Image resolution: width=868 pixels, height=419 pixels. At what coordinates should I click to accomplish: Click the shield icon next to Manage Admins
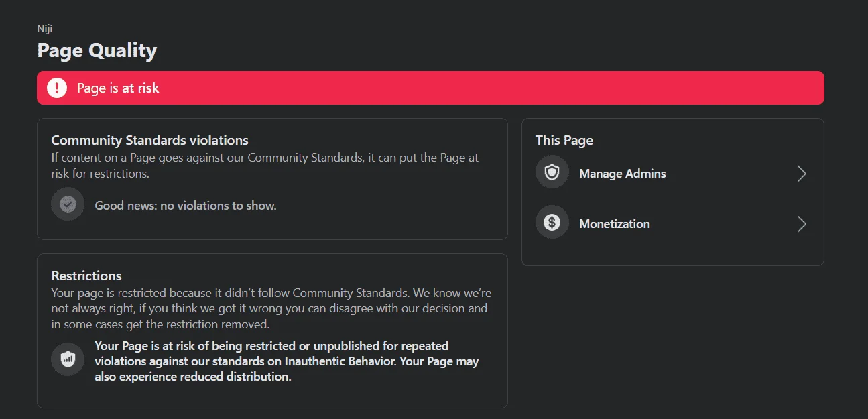click(x=552, y=172)
